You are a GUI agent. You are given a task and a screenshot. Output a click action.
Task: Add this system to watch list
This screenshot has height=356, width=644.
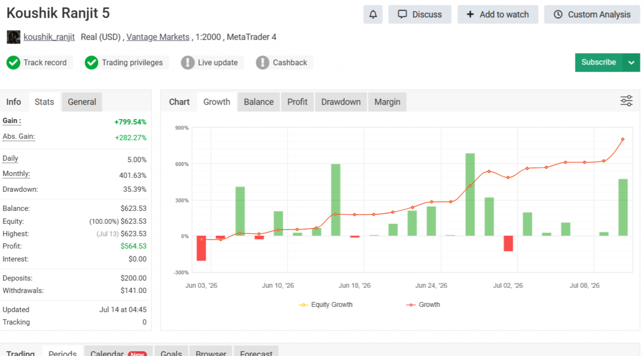coord(498,14)
